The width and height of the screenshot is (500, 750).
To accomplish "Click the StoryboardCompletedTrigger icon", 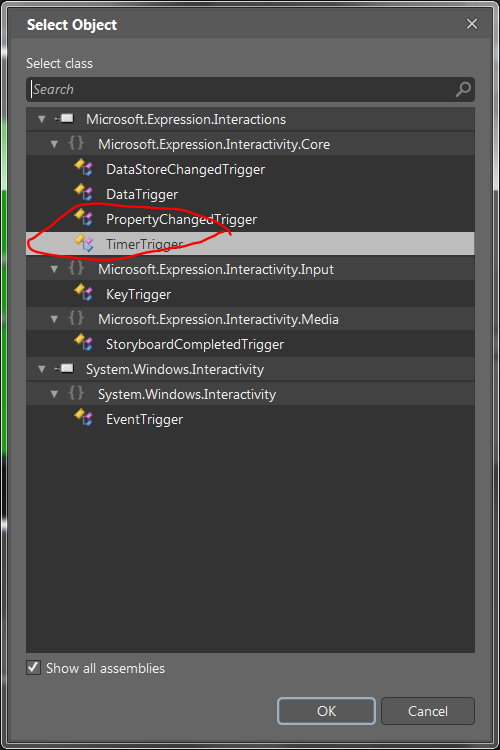I will (x=83, y=342).
